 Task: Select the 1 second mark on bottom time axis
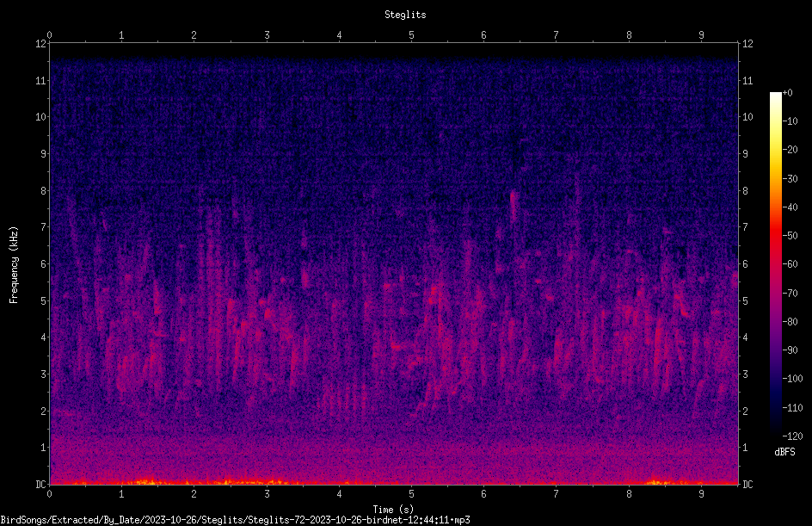coord(121,494)
